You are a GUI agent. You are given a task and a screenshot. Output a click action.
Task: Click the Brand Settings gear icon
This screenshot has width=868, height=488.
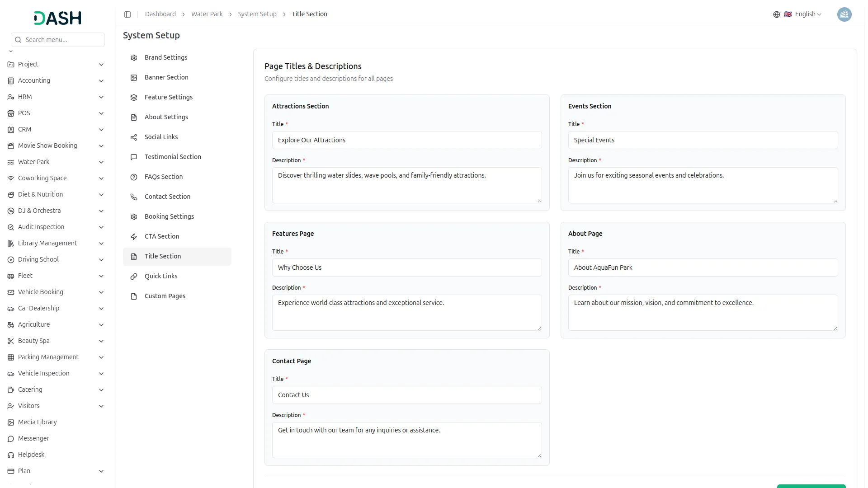point(134,58)
